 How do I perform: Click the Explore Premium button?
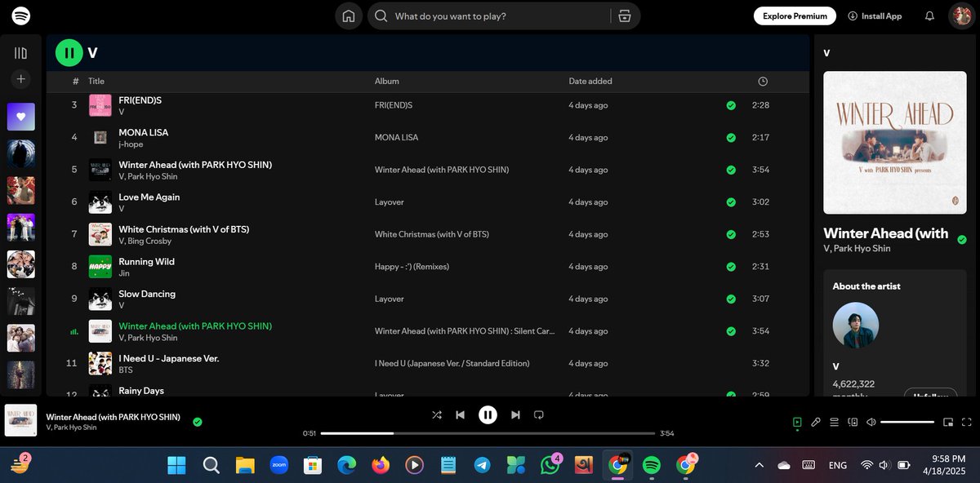click(795, 16)
